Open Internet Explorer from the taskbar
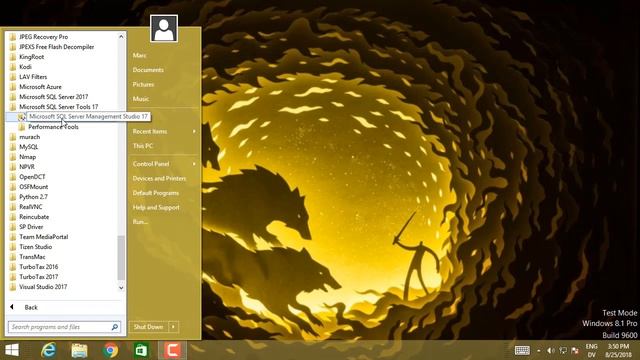Screen dimensions: 640x360 49,350
